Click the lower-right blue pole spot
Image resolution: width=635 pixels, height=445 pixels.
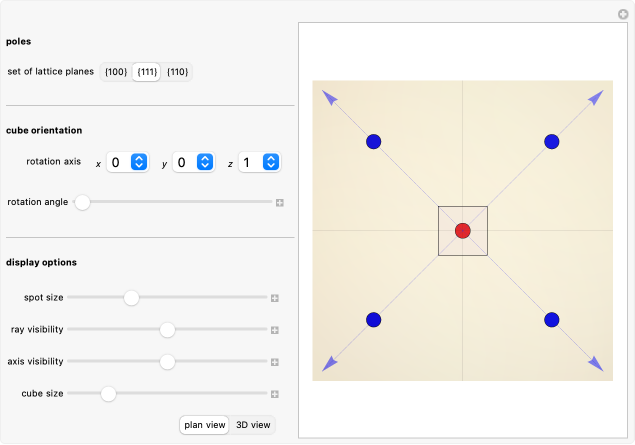(x=551, y=320)
